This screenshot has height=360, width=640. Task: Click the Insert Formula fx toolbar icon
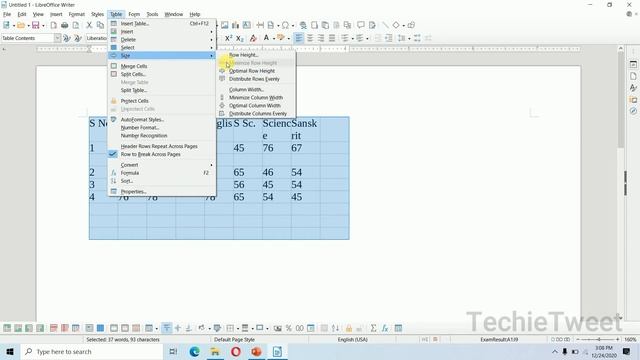(385, 328)
